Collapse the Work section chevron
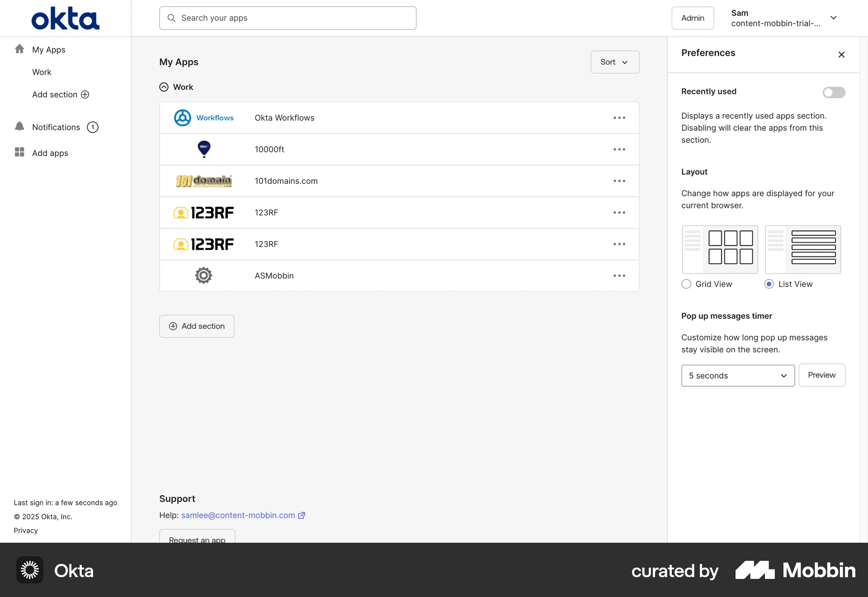The image size is (868, 597). (164, 87)
